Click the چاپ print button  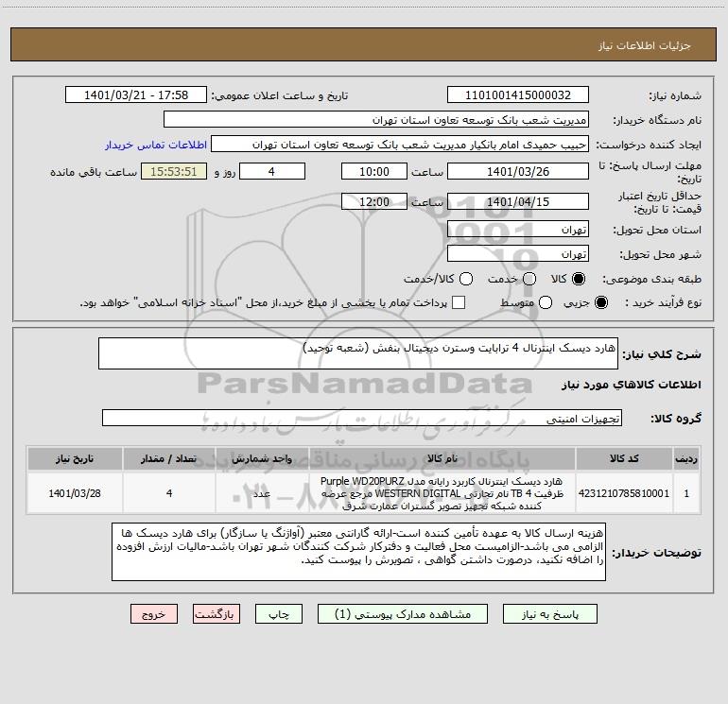coord(279,614)
